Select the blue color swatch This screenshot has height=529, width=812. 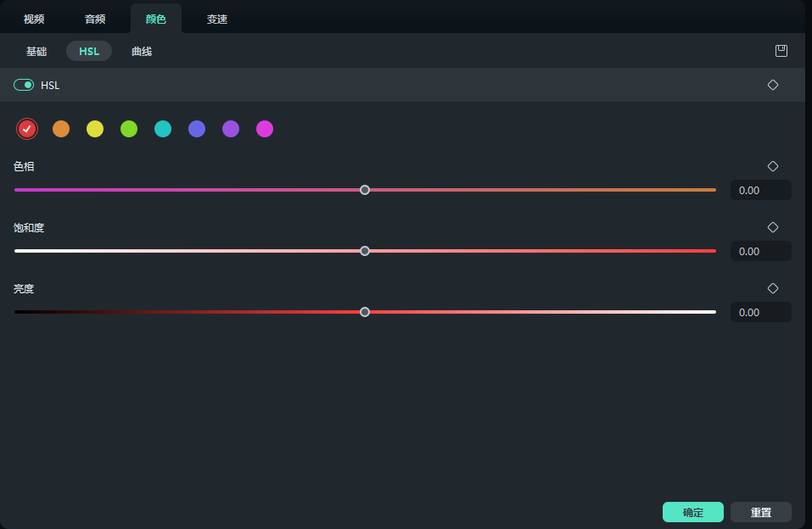click(197, 129)
